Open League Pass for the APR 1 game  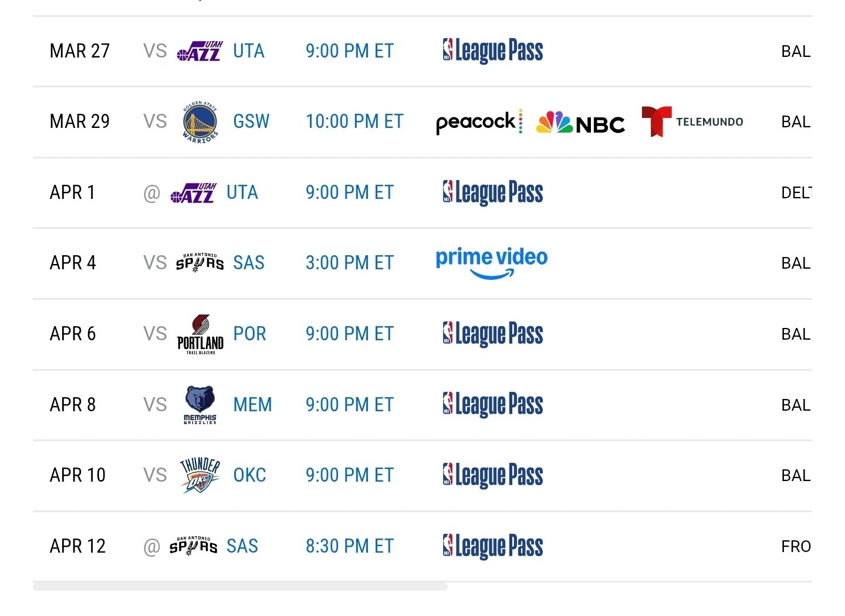[493, 192]
